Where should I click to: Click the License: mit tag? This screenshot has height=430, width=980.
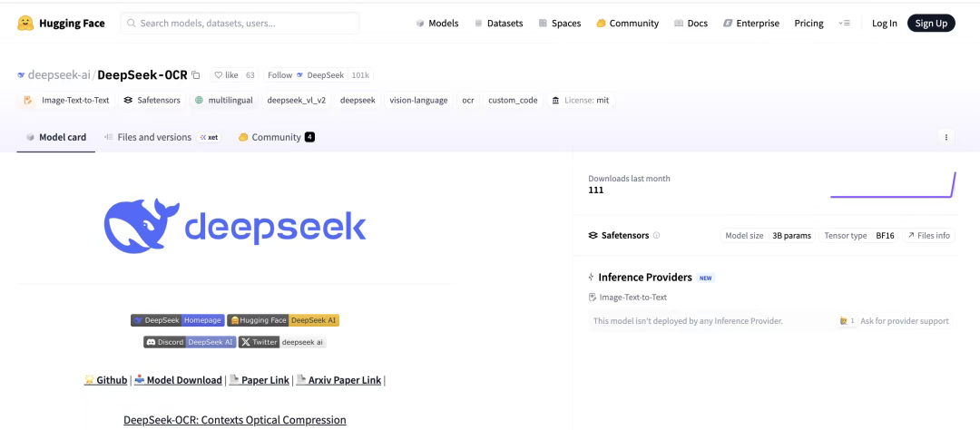(581, 100)
